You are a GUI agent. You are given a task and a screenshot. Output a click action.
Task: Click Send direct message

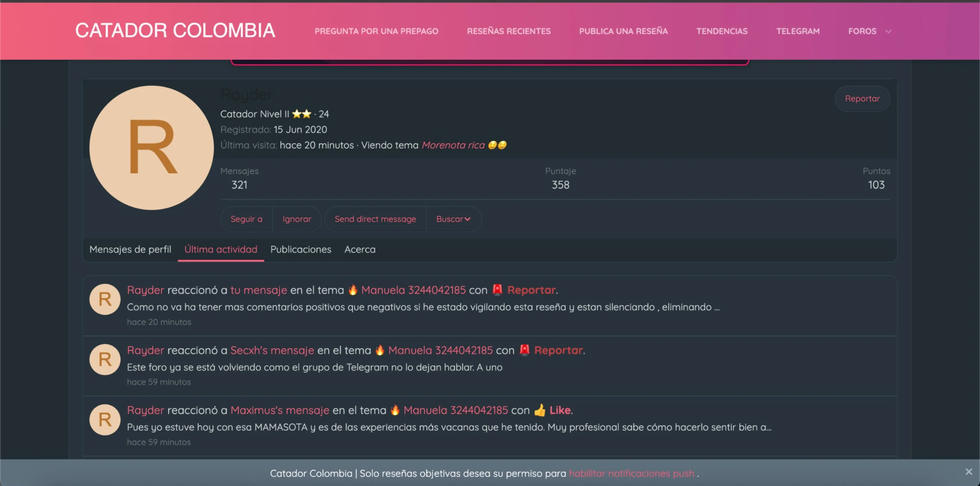click(x=375, y=219)
